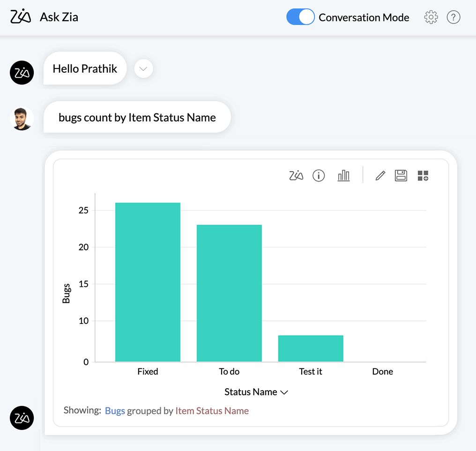Open Ask Zia settings gear
The width and height of the screenshot is (476, 451).
click(x=431, y=17)
